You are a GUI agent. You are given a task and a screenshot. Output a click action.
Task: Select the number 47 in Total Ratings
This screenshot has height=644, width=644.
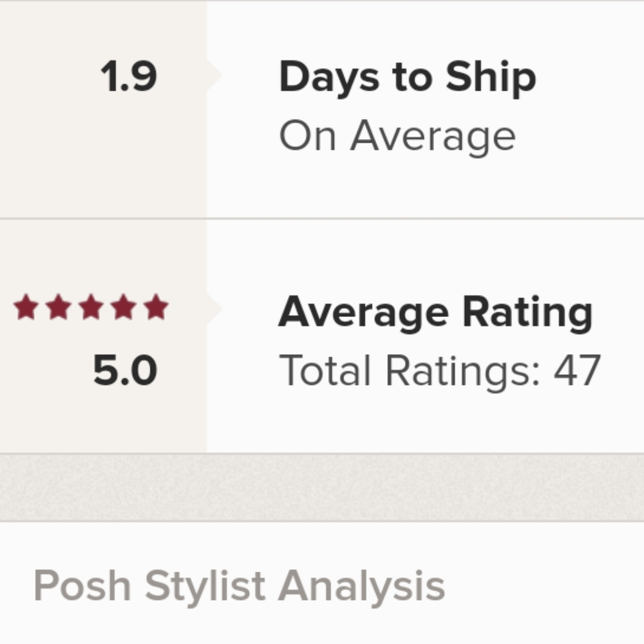(x=578, y=370)
